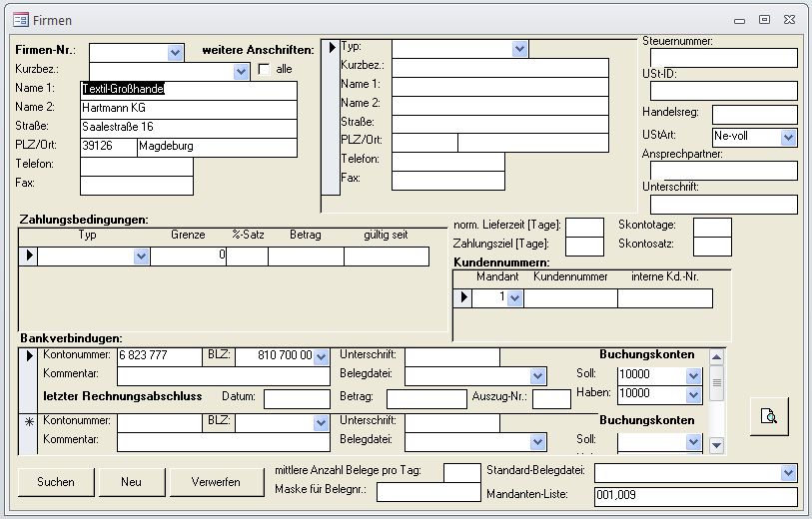Click the Verwerfen button
812x519 pixels.
[216, 482]
